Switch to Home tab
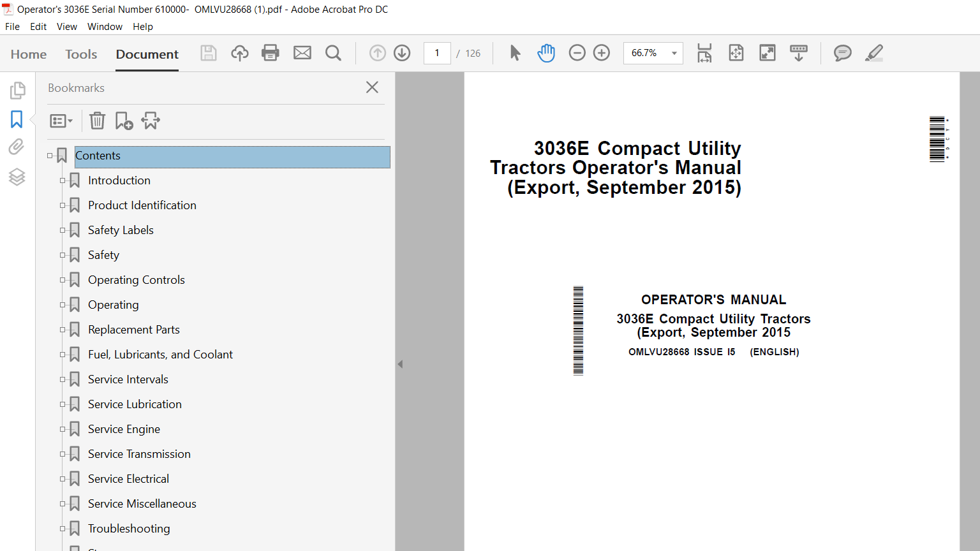This screenshot has height=551, width=980. pyautogui.click(x=29, y=54)
